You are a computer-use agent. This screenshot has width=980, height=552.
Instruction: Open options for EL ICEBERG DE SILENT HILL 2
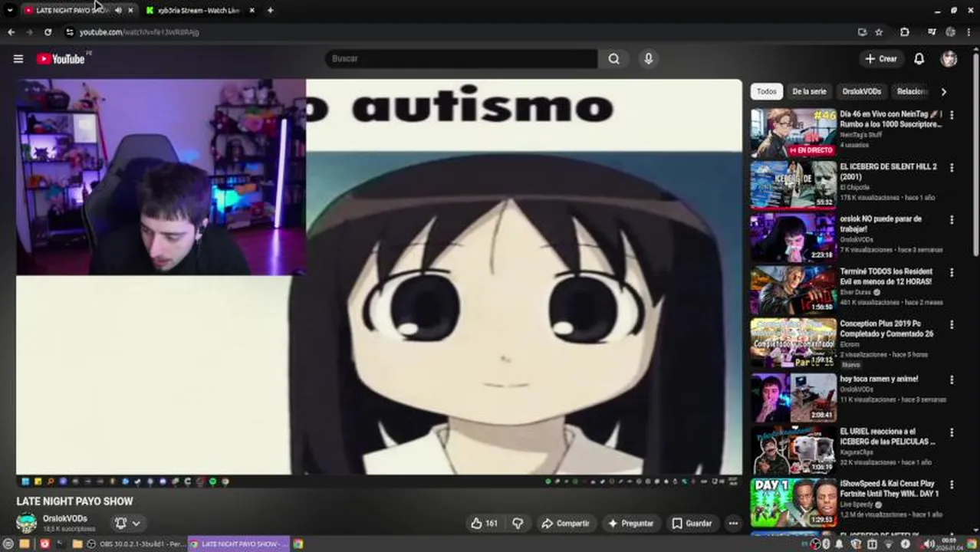(x=952, y=167)
